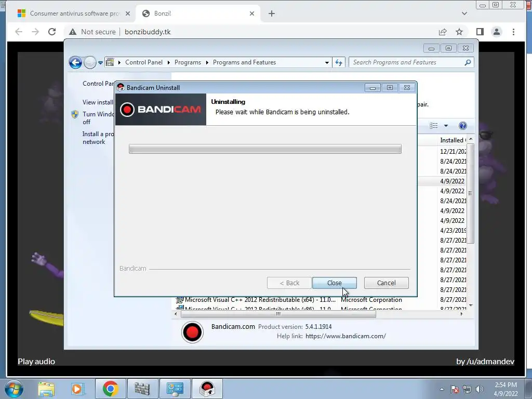Viewport: 532px width, 399px height.
Task: Click scroll down arrow in programs list
Action: [471, 305]
